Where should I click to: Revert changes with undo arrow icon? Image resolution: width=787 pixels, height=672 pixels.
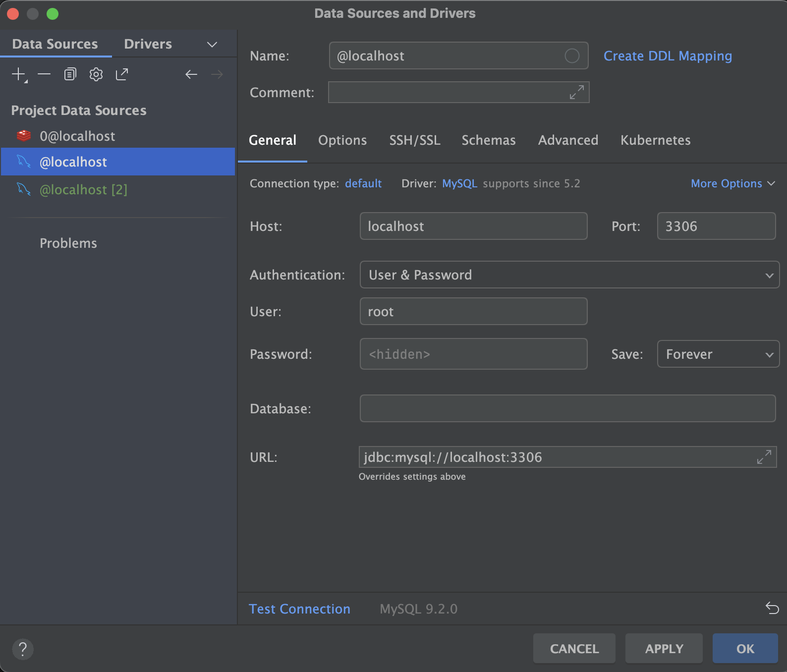[x=772, y=608]
